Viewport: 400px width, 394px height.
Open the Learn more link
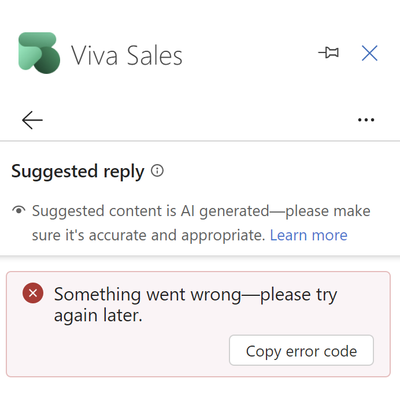(309, 235)
